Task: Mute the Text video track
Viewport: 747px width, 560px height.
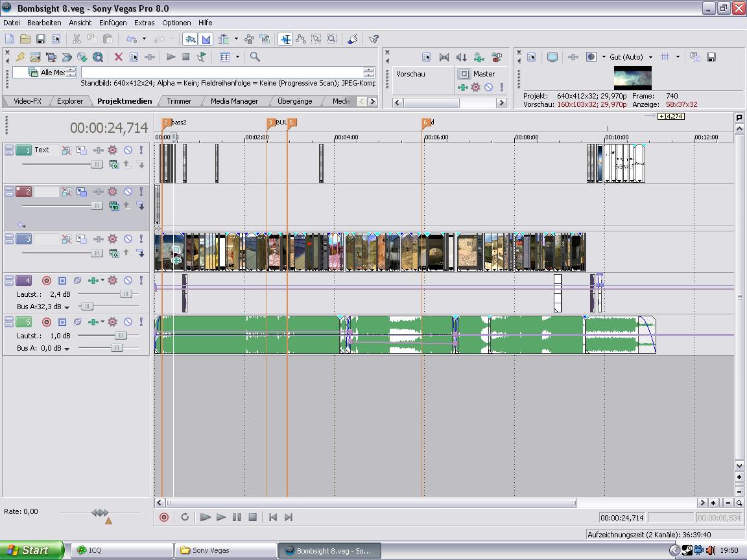Action: tap(128, 150)
